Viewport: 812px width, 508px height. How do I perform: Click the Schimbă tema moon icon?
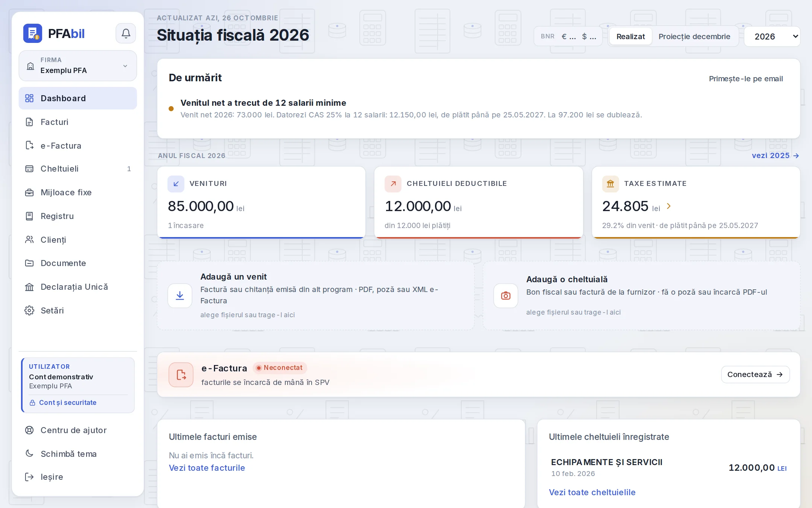(x=29, y=453)
